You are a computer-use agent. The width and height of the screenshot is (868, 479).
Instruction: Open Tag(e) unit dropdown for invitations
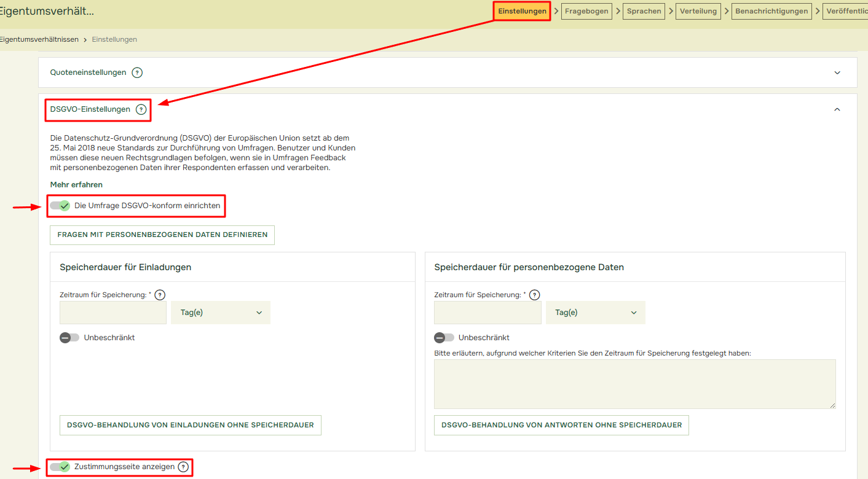click(221, 313)
